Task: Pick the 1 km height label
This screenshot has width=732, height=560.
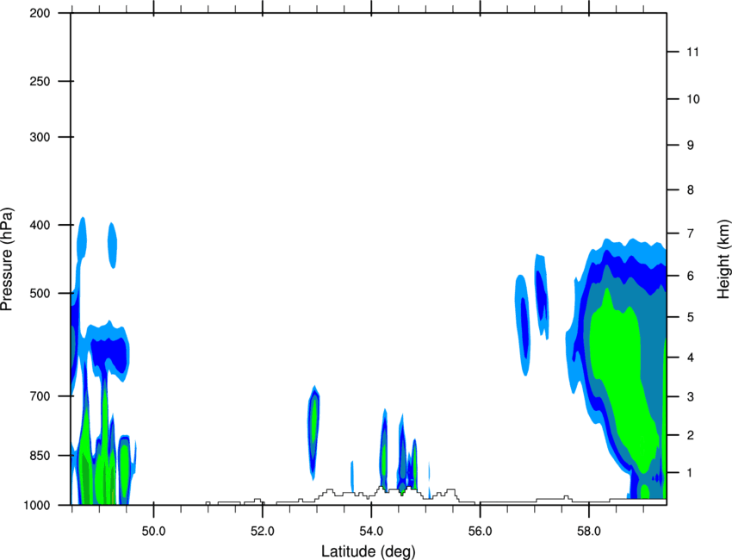Action: pyautogui.click(x=691, y=473)
